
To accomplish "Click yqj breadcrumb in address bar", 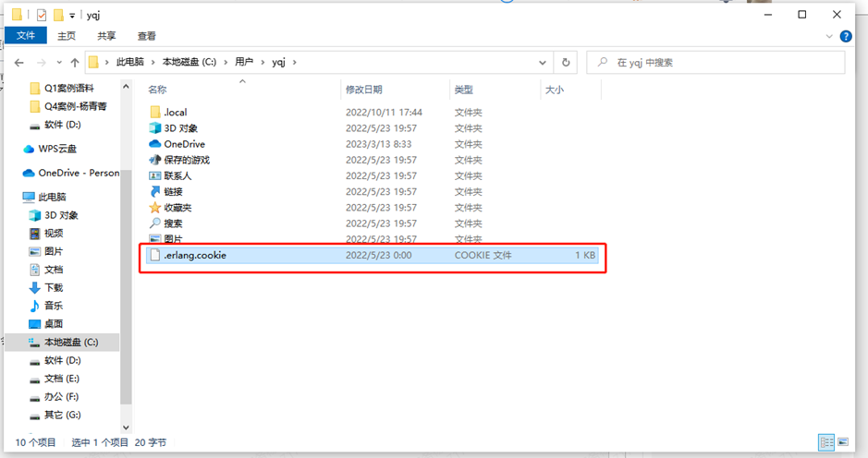I will (278, 62).
